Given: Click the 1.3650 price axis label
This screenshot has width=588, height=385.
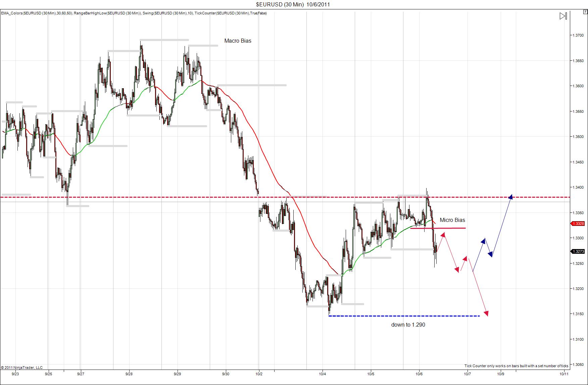Looking at the screenshot, I should 578,61.
